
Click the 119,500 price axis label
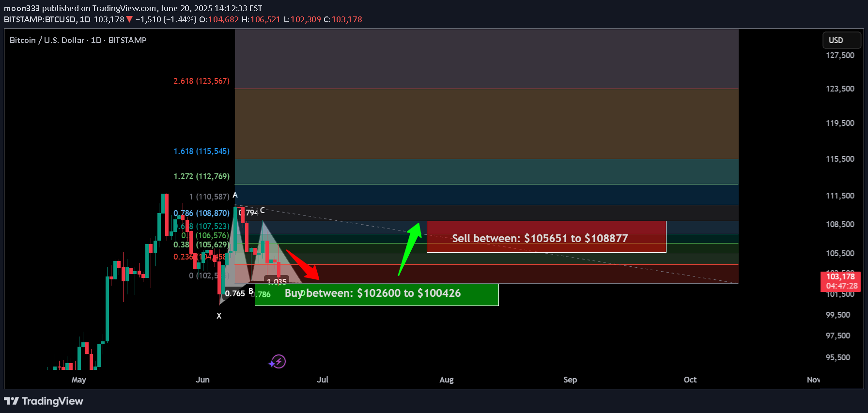[x=840, y=123]
